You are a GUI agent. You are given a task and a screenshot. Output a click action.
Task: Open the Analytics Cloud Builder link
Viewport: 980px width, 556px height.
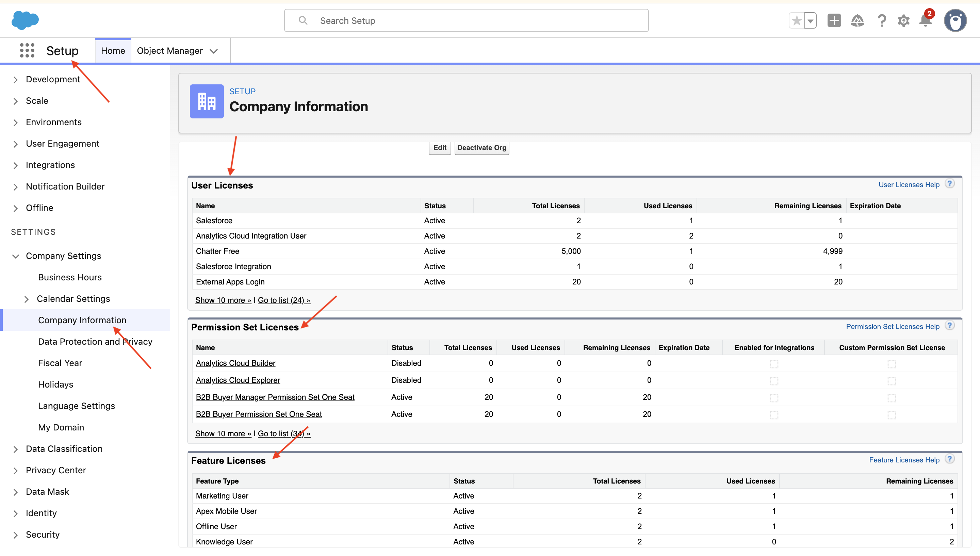pos(235,363)
